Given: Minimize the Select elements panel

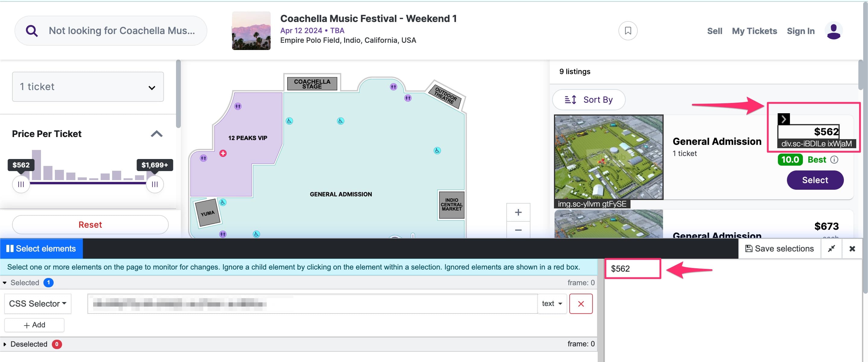Looking at the screenshot, I should tap(832, 248).
